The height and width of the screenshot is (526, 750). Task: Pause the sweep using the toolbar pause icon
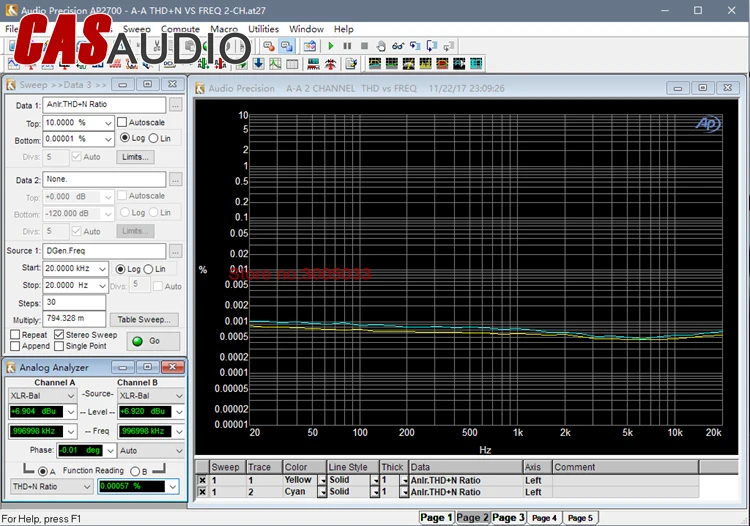[x=347, y=46]
